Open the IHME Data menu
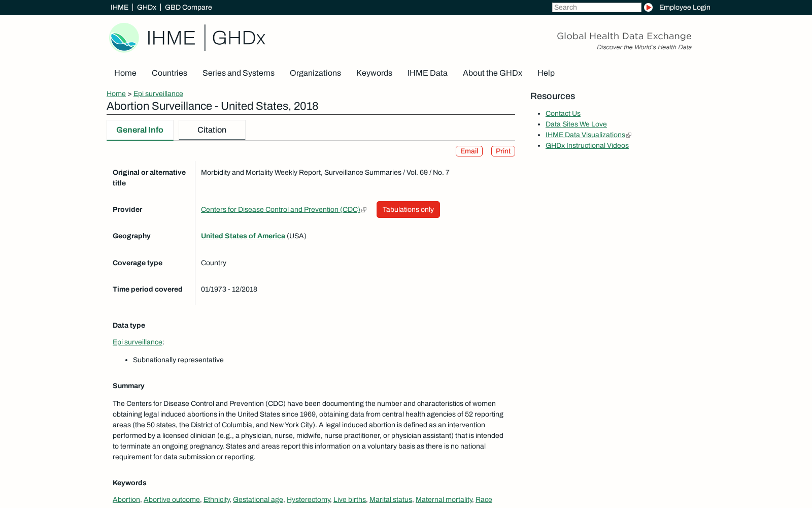This screenshot has height=508, width=812. (x=427, y=73)
